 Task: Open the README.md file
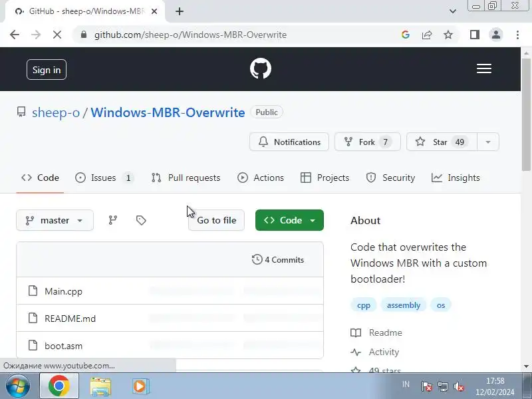[x=70, y=319]
